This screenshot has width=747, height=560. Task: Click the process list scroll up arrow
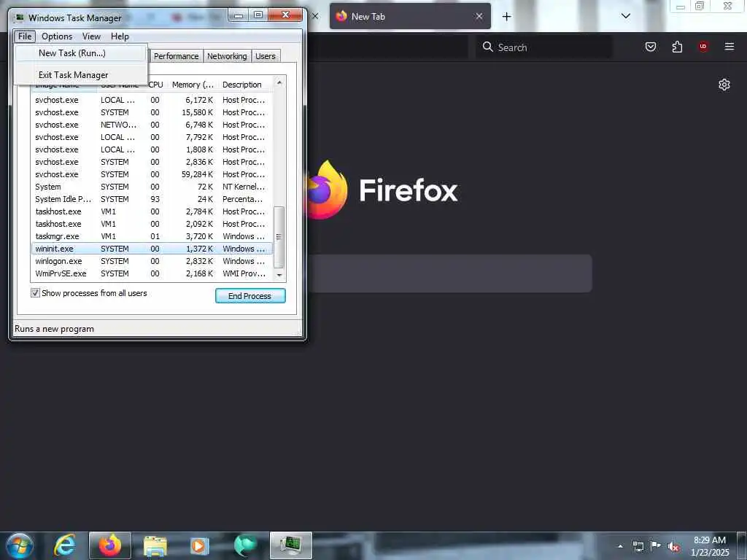279,83
